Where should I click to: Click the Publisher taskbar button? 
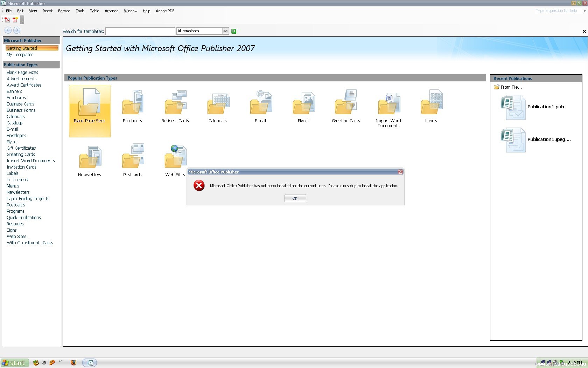click(x=90, y=363)
